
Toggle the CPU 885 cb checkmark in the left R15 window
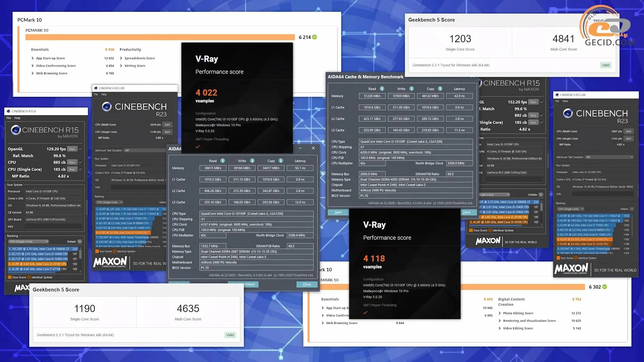(x=81, y=162)
